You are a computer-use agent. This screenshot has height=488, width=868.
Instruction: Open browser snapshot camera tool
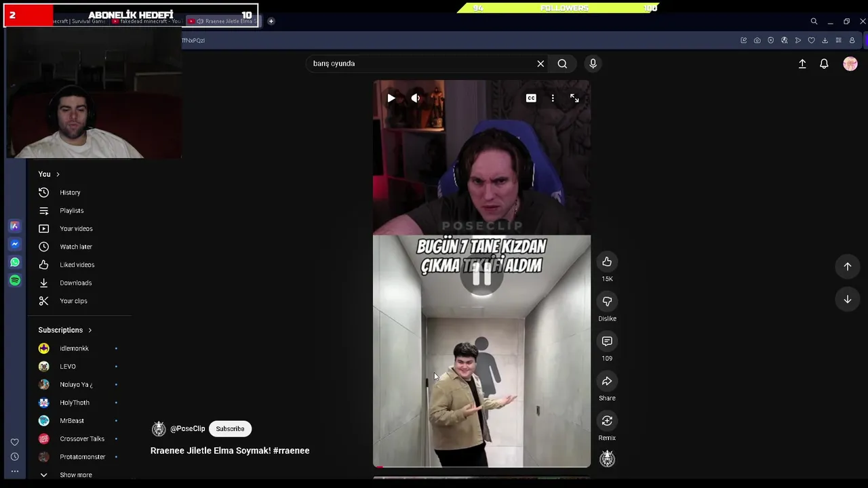(757, 41)
